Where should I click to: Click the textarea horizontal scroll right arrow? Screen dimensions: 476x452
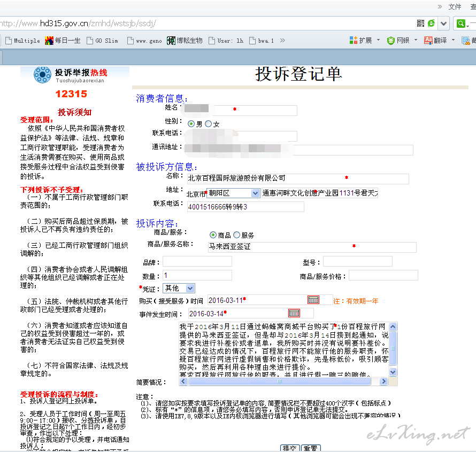click(383, 381)
